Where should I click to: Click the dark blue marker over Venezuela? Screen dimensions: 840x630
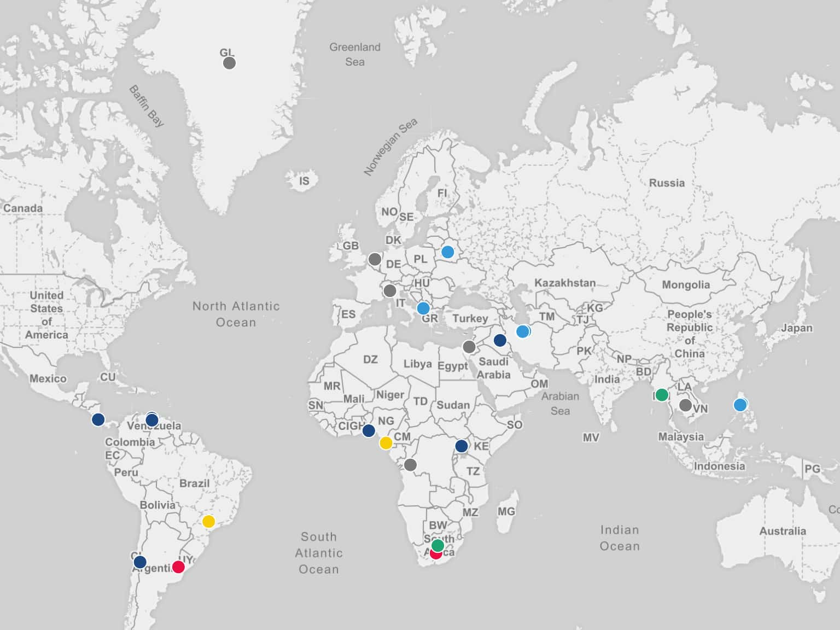[152, 420]
